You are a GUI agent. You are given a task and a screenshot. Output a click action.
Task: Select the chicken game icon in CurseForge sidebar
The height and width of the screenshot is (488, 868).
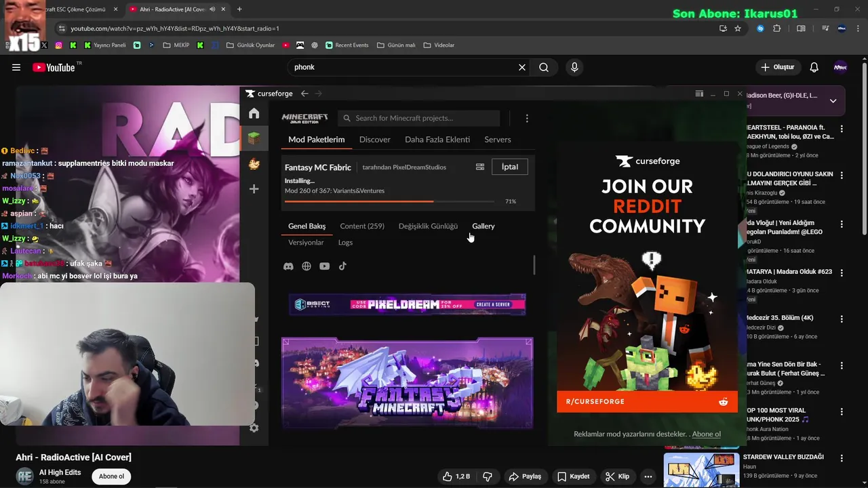[x=254, y=164]
